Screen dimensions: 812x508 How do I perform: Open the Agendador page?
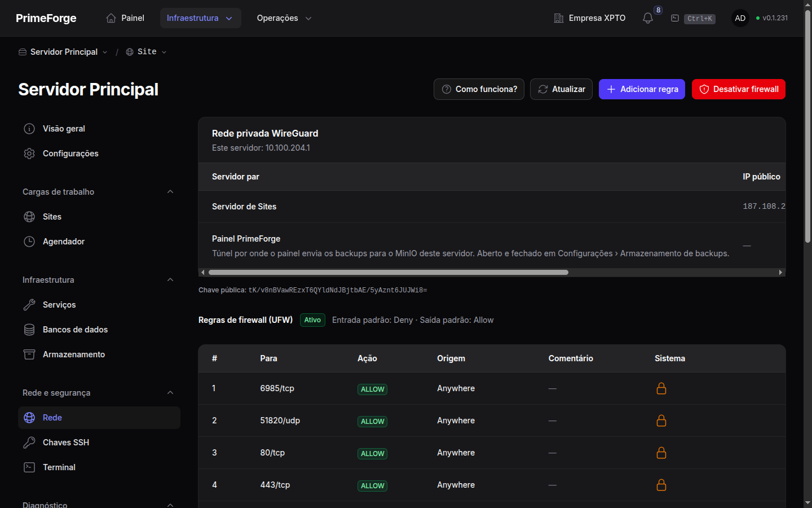pos(99,242)
